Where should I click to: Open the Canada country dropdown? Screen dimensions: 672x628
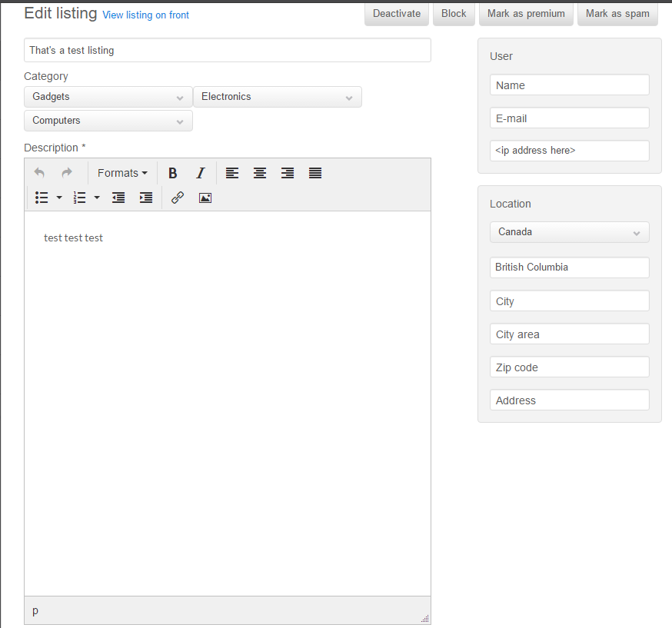tap(570, 232)
